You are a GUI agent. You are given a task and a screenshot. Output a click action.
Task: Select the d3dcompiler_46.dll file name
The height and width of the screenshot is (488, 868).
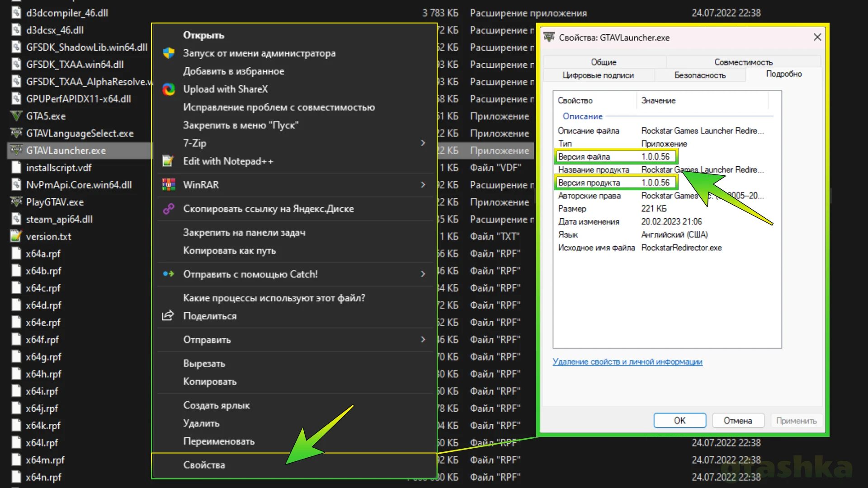point(67,13)
